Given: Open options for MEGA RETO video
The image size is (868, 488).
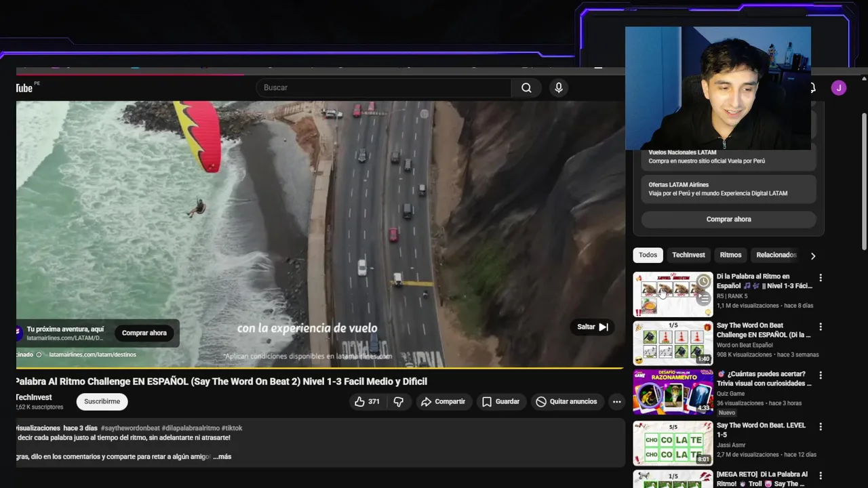Looking at the screenshot, I should [x=821, y=476].
